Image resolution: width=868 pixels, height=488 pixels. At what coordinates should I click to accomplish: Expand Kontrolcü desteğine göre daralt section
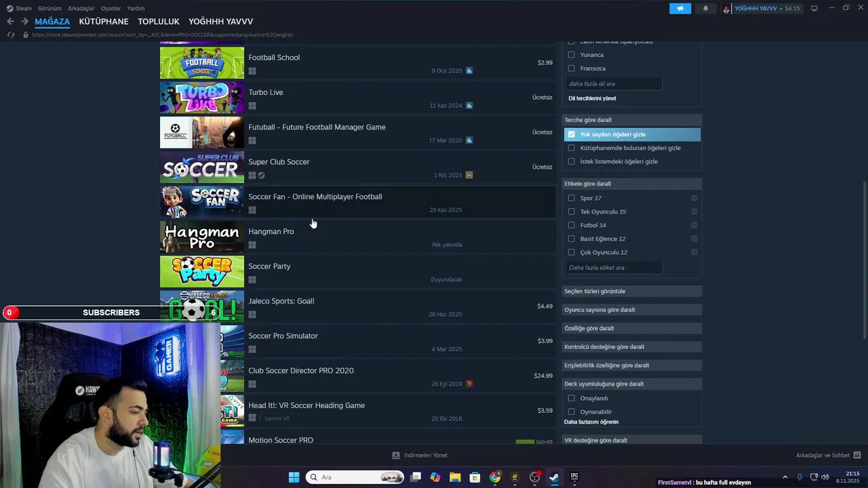click(632, 347)
